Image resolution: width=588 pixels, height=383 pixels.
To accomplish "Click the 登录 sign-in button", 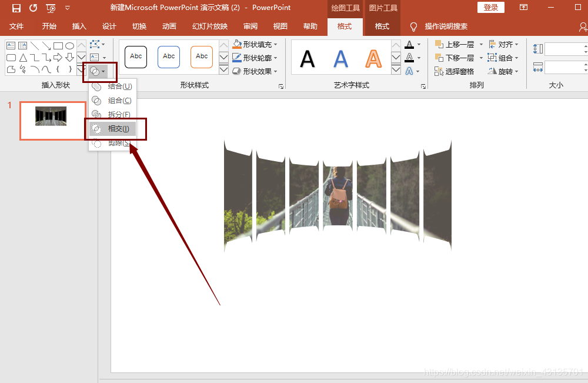I will [490, 8].
